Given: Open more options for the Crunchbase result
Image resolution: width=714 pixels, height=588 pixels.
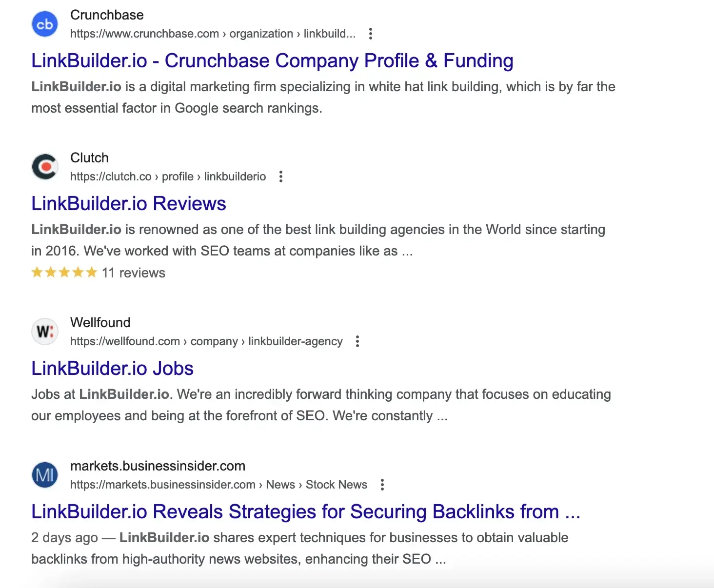Looking at the screenshot, I should point(371,34).
